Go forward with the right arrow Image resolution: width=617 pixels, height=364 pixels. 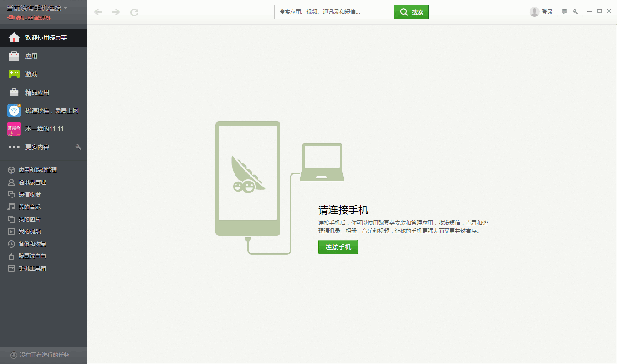click(x=116, y=12)
